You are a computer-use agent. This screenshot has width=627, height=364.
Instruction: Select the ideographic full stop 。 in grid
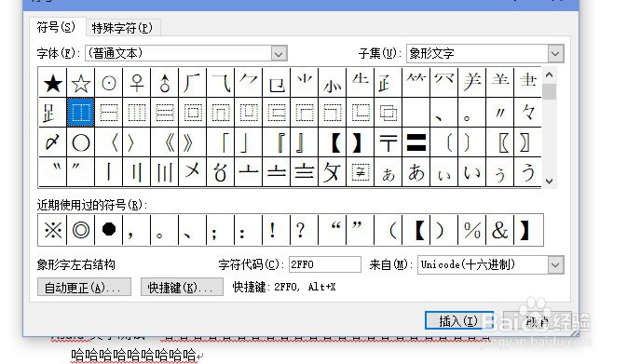pos(472,113)
